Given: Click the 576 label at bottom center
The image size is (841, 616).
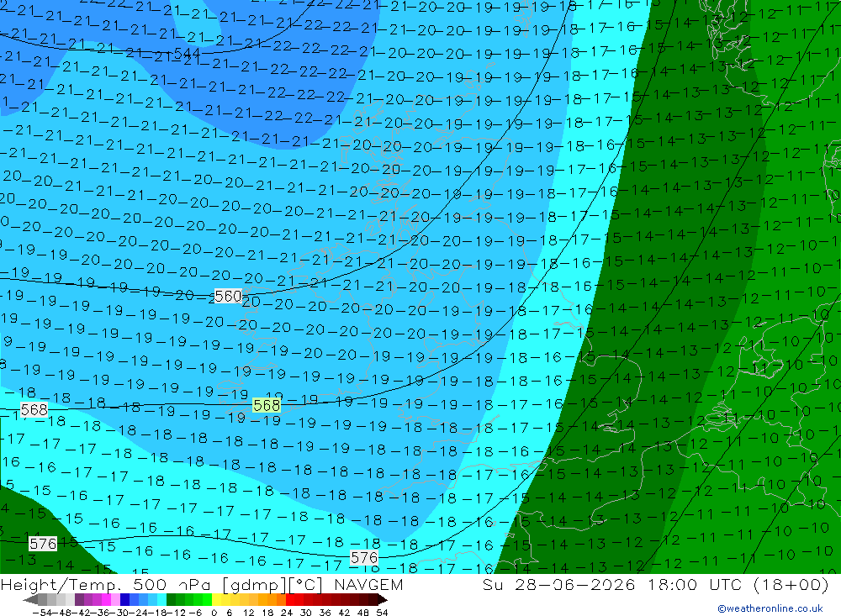Looking at the screenshot, I should (364, 557).
